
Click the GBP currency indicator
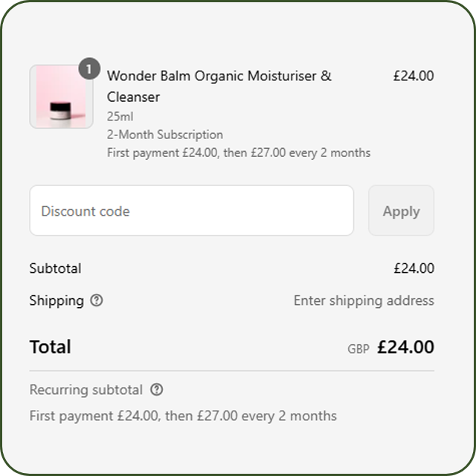point(358,349)
